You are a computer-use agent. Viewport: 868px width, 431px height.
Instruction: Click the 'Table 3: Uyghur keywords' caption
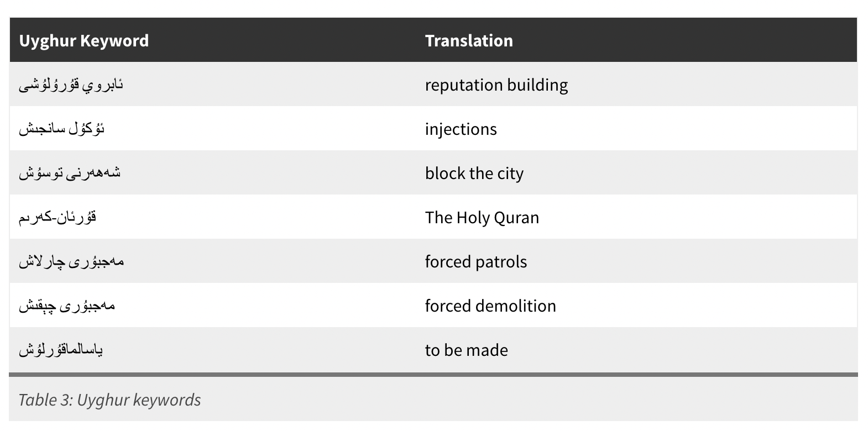coord(109,400)
